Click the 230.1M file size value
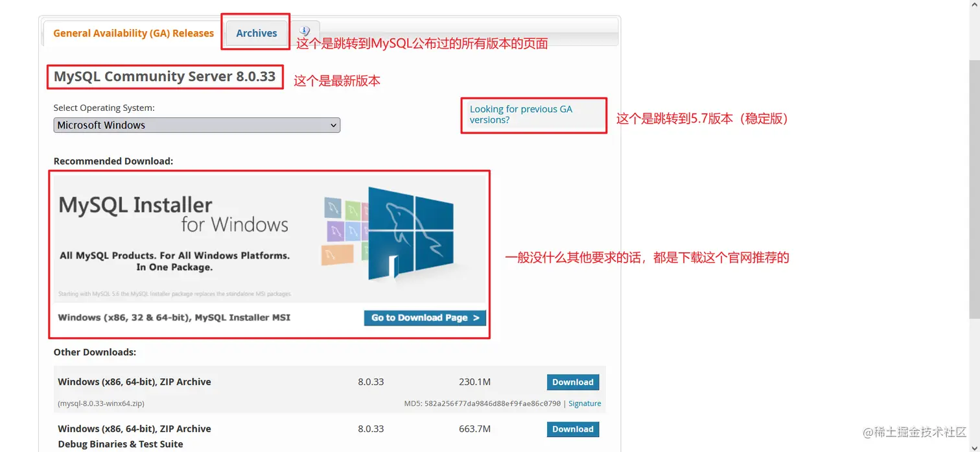Screen dimensions: 980x452 click(x=474, y=382)
